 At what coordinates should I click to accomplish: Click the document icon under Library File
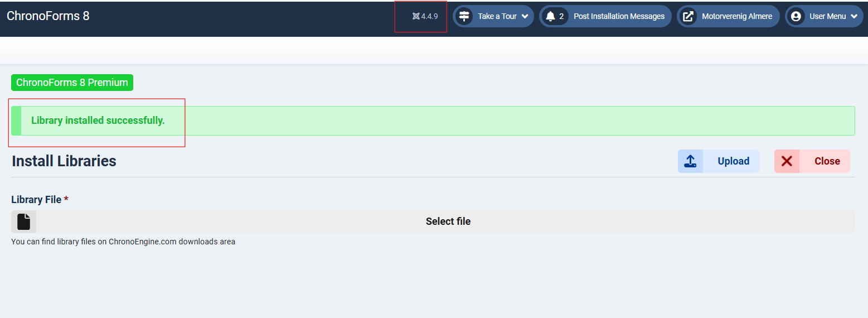coord(23,221)
